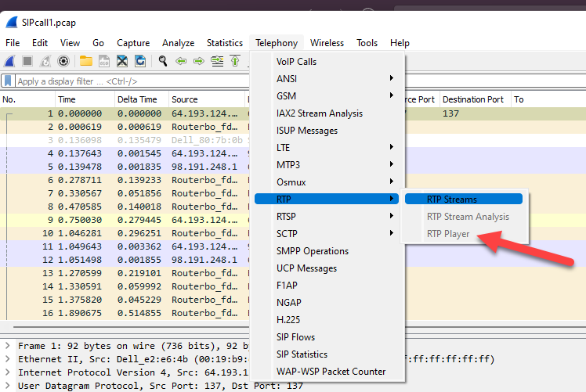The image size is (586, 392).
Task: Choose VoIP Calls in Telephony menu
Action: click(x=296, y=62)
